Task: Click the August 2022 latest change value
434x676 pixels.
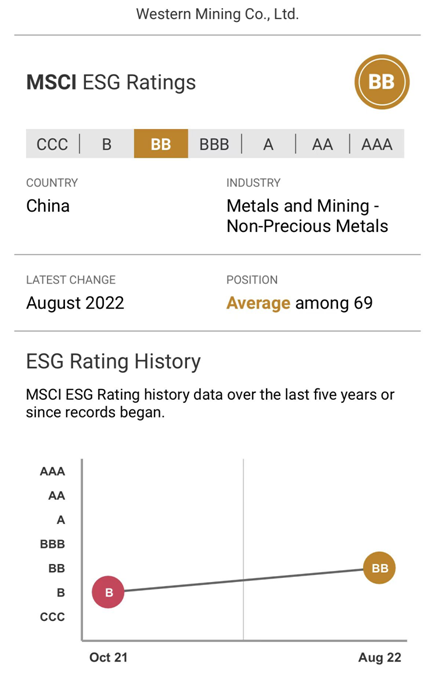Action: (x=75, y=303)
